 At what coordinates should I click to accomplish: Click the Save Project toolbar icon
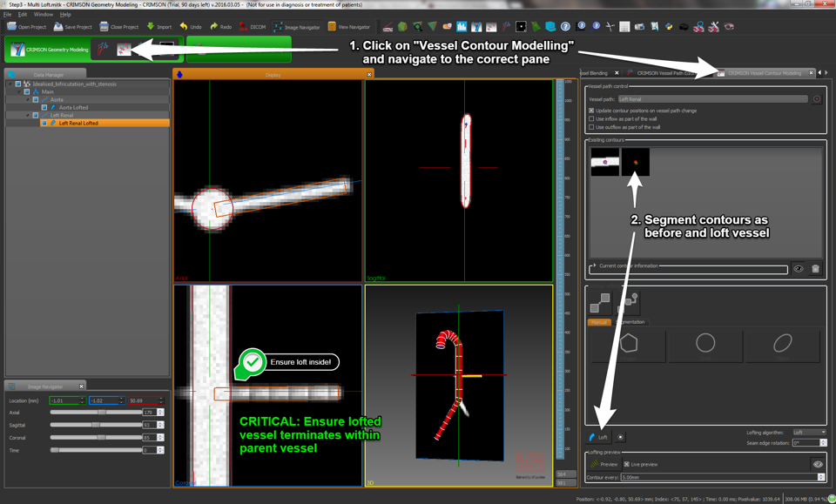[57, 27]
